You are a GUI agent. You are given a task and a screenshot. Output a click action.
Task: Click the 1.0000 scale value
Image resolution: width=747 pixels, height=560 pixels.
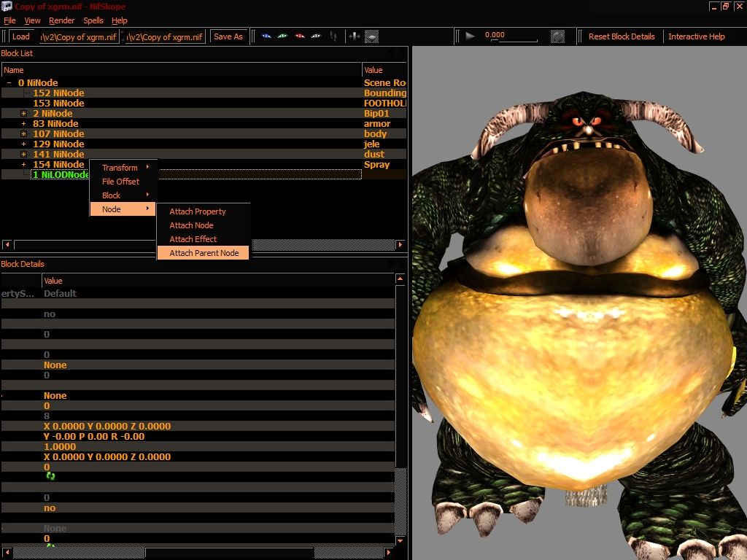60,447
